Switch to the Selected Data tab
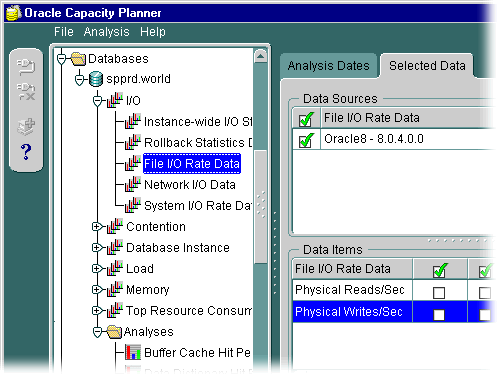Image resolution: width=498 pixels, height=375 pixels. [x=427, y=66]
